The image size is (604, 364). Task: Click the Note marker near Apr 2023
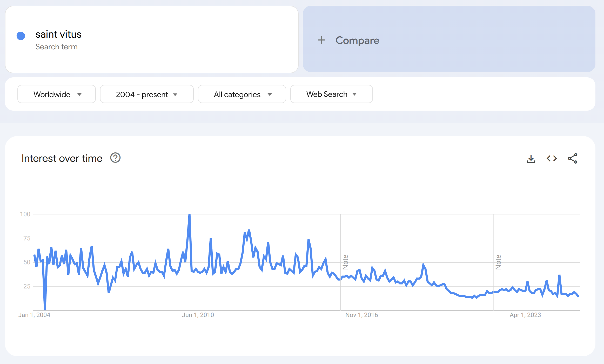498,262
